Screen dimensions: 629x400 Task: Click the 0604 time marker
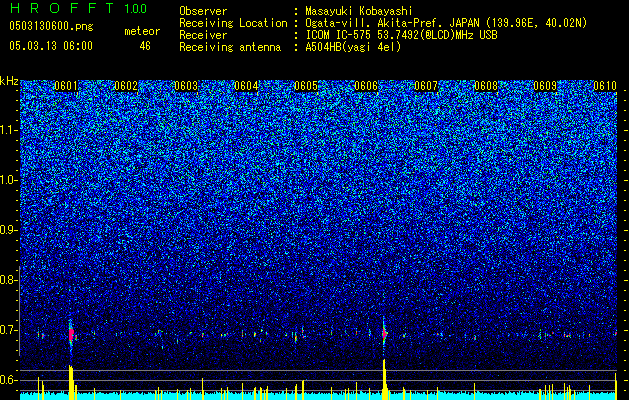point(246,86)
